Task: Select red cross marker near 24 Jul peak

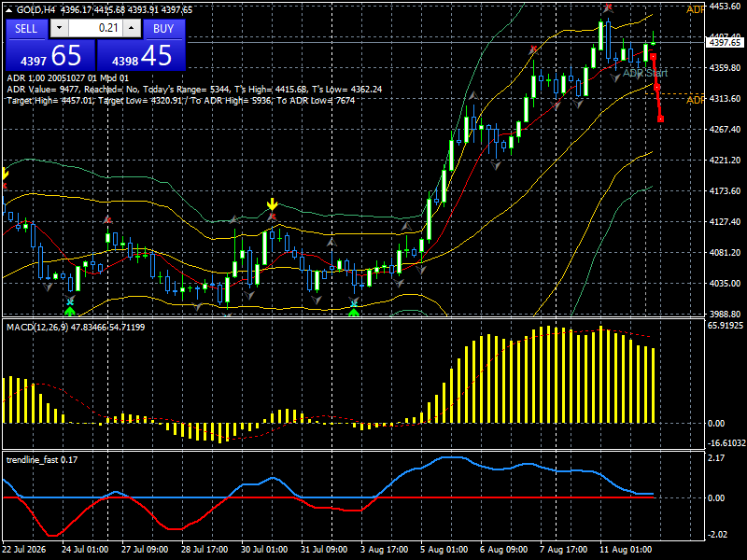Action: (x=108, y=220)
